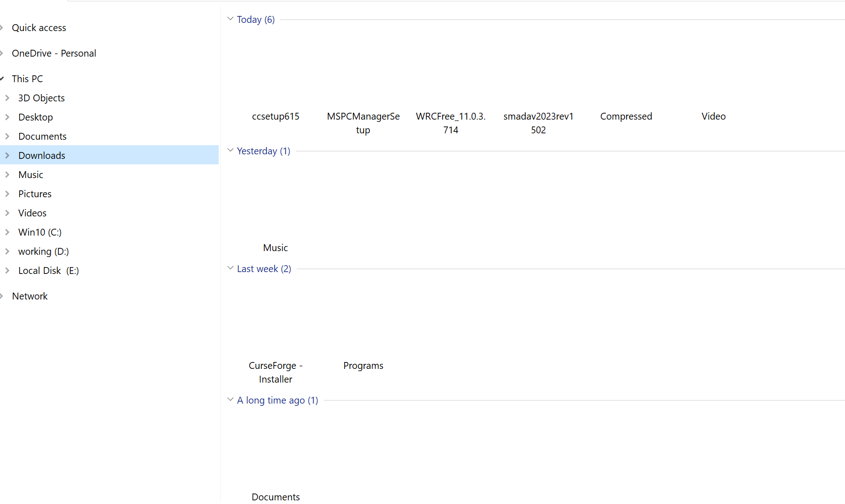Open Music in the navigation tree

point(31,175)
